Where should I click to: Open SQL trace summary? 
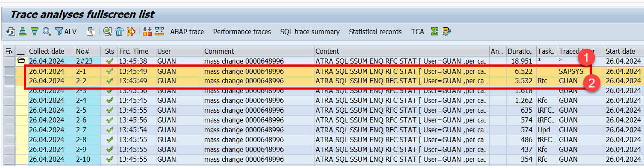pyautogui.click(x=310, y=32)
